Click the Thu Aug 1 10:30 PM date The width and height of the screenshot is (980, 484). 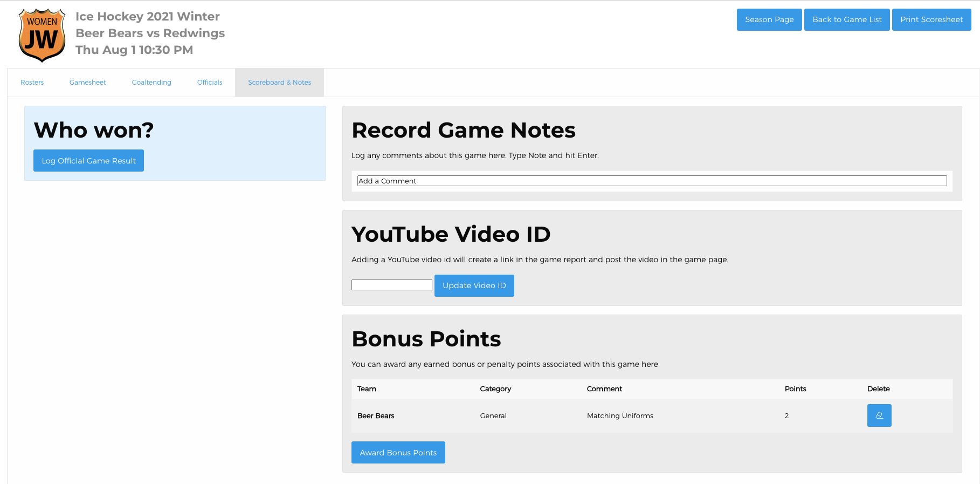tap(134, 50)
